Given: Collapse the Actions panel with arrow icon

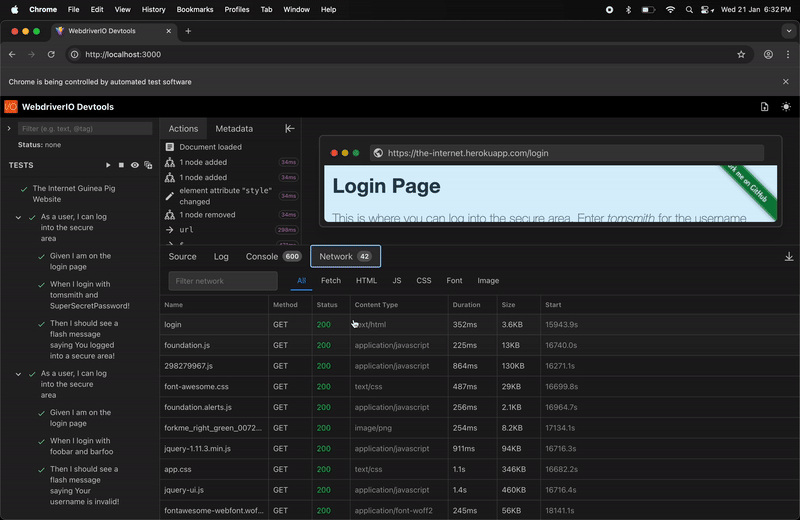Looking at the screenshot, I should pyautogui.click(x=290, y=129).
